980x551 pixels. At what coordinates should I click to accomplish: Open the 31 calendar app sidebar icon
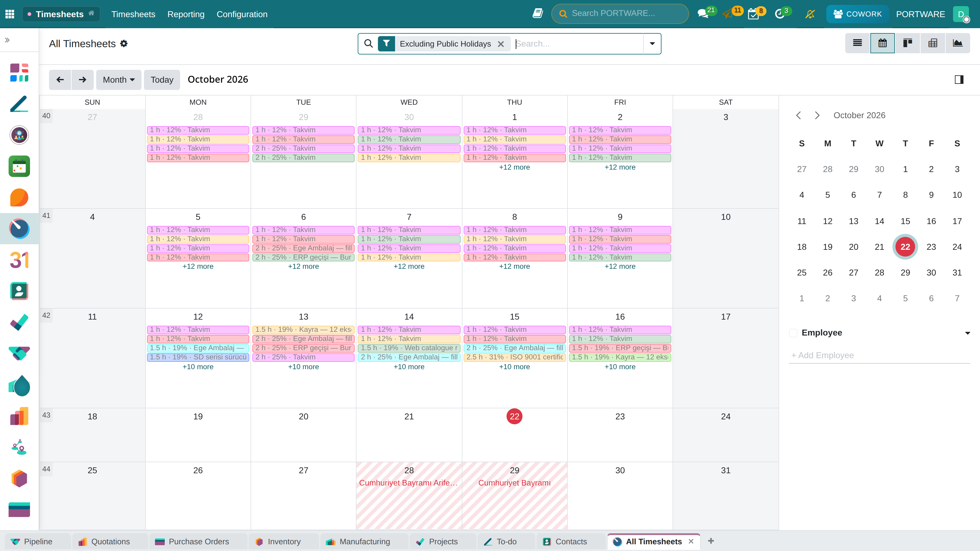coord(19,260)
